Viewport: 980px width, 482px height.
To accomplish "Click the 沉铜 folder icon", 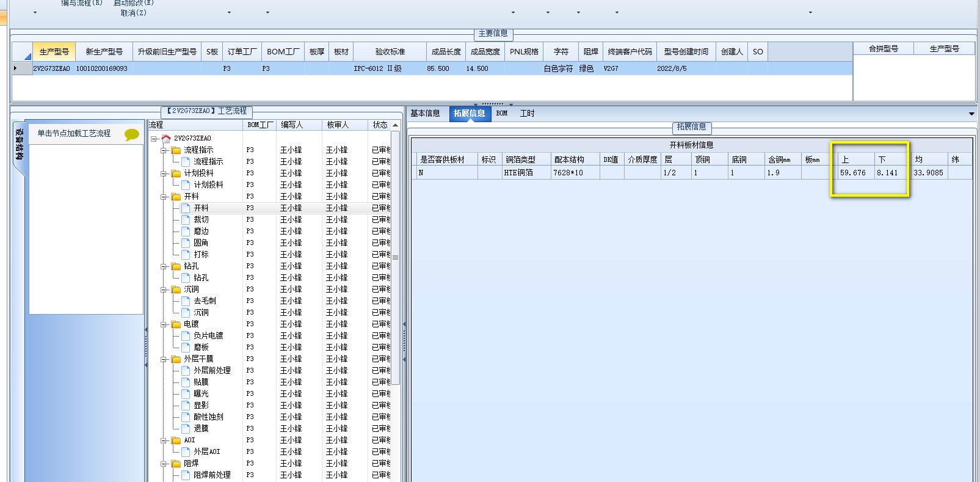I will pyautogui.click(x=176, y=289).
